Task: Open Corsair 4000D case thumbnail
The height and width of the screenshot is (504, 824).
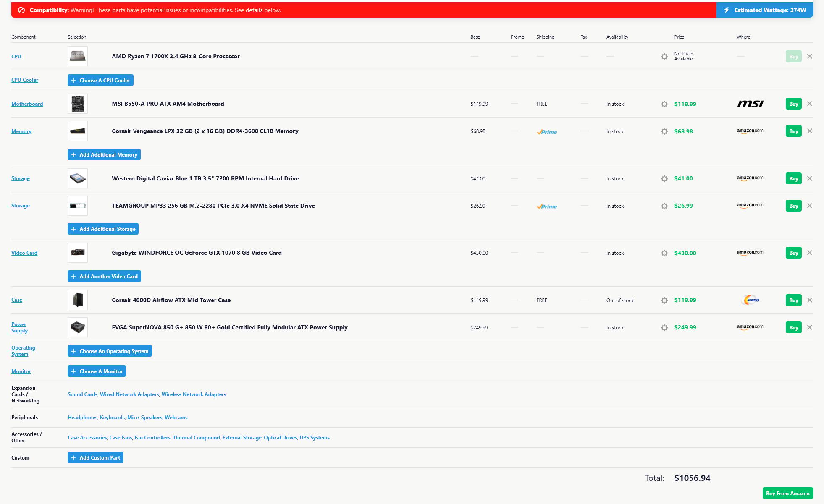Action: pos(78,300)
